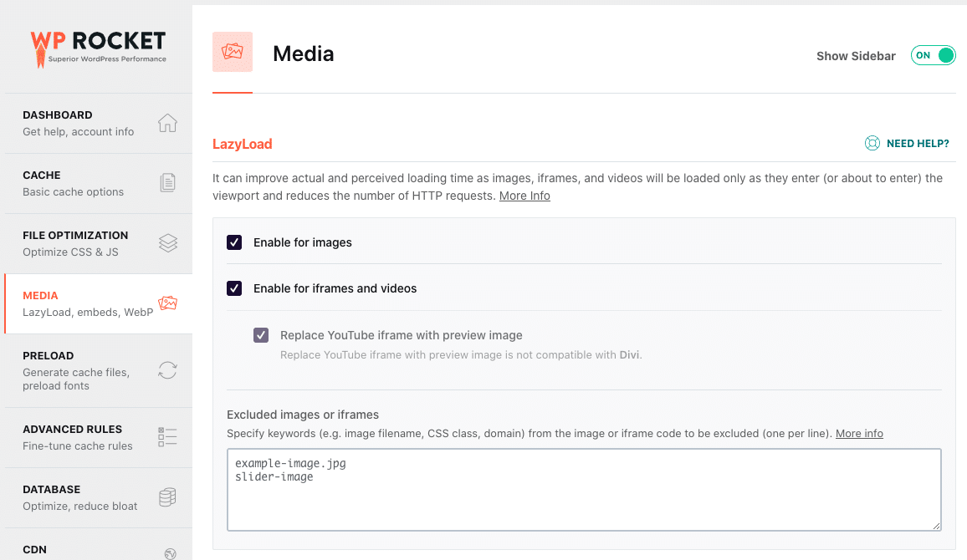The height and width of the screenshot is (560, 967).
Task: Disable Replace YouTube iframe with preview image
Action: [261, 335]
